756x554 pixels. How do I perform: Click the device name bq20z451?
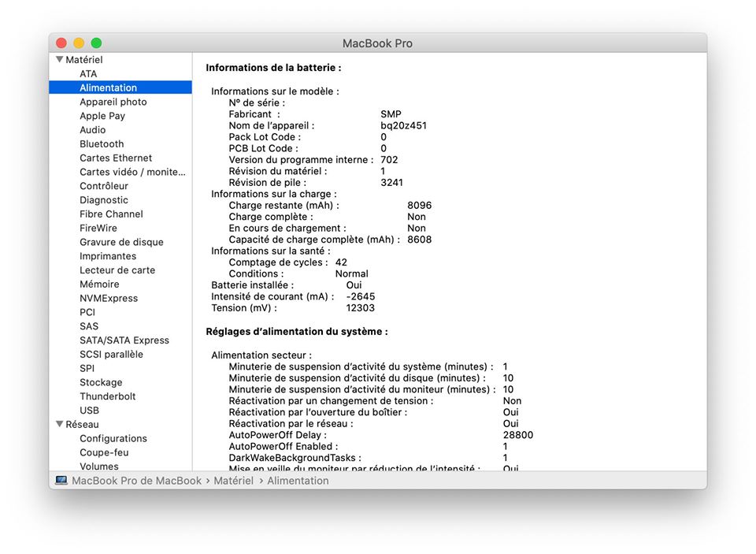[x=403, y=125]
